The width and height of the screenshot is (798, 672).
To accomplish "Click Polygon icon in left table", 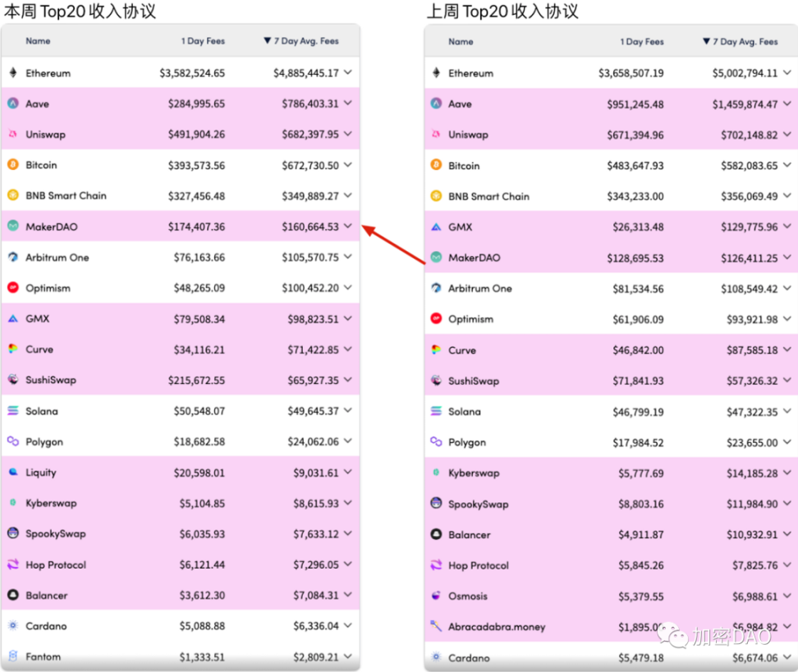I will [x=13, y=441].
